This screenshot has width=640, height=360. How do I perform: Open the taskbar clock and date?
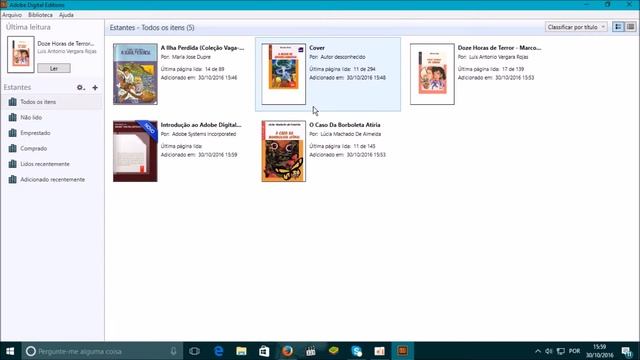pyautogui.click(x=600, y=351)
